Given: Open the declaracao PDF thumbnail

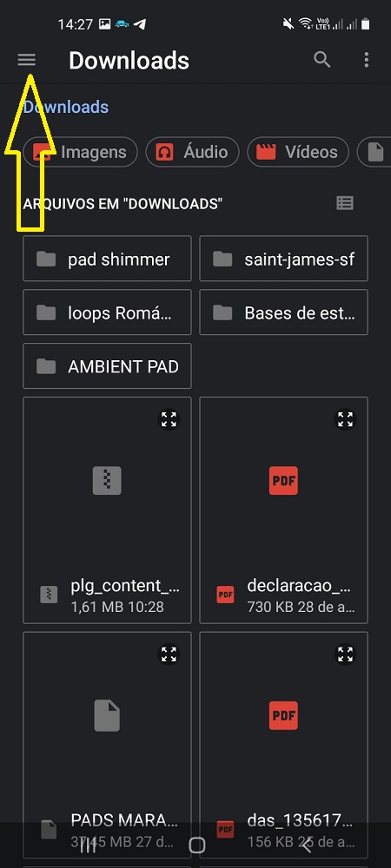Looking at the screenshot, I should [283, 481].
